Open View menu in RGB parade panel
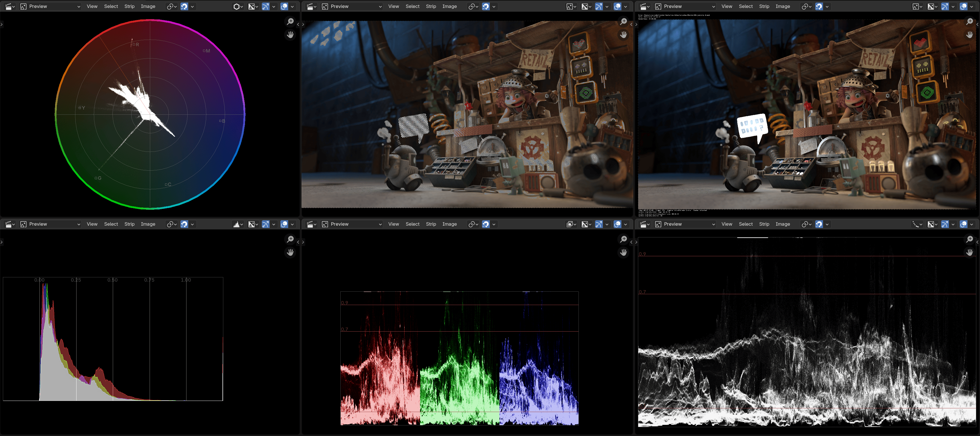The image size is (980, 436). click(394, 224)
